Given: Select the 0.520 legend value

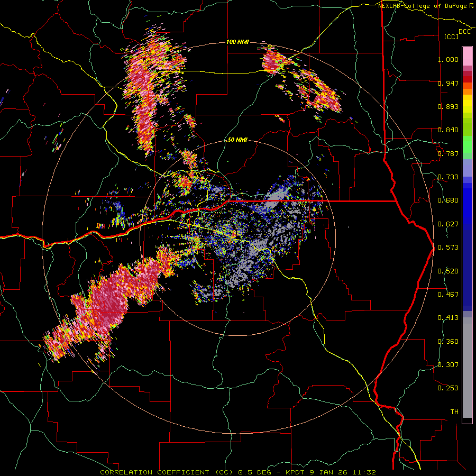Looking at the screenshot, I should pyautogui.click(x=448, y=271).
